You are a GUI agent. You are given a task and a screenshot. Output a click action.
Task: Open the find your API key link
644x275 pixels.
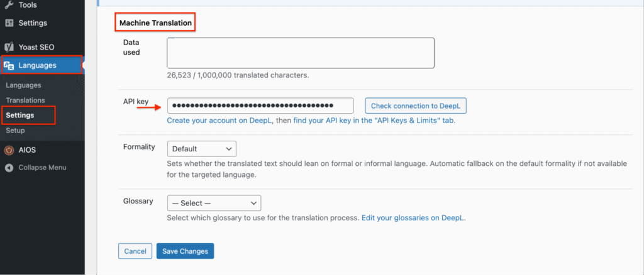click(x=374, y=121)
